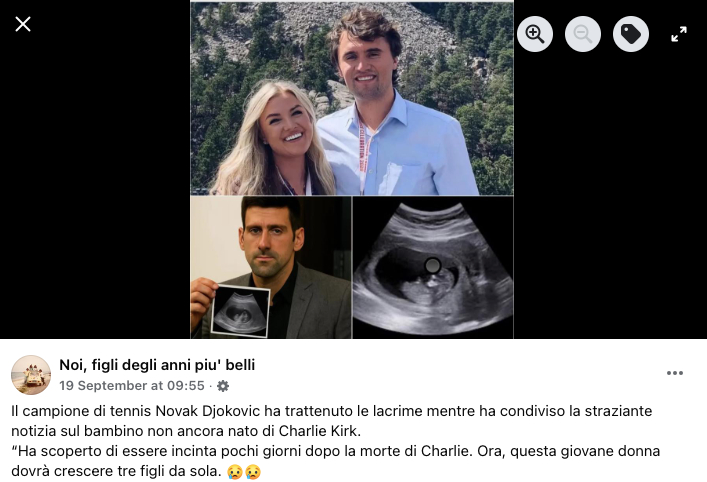Click the tag photo icon
Image resolution: width=707 pixels, height=482 pixels.
pos(631,34)
